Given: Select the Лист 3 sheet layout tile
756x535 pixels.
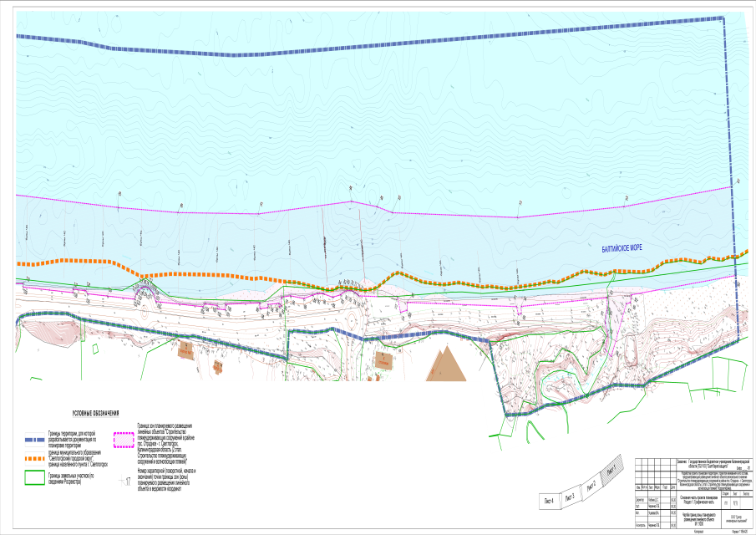Looking at the screenshot, I should pos(570,497).
